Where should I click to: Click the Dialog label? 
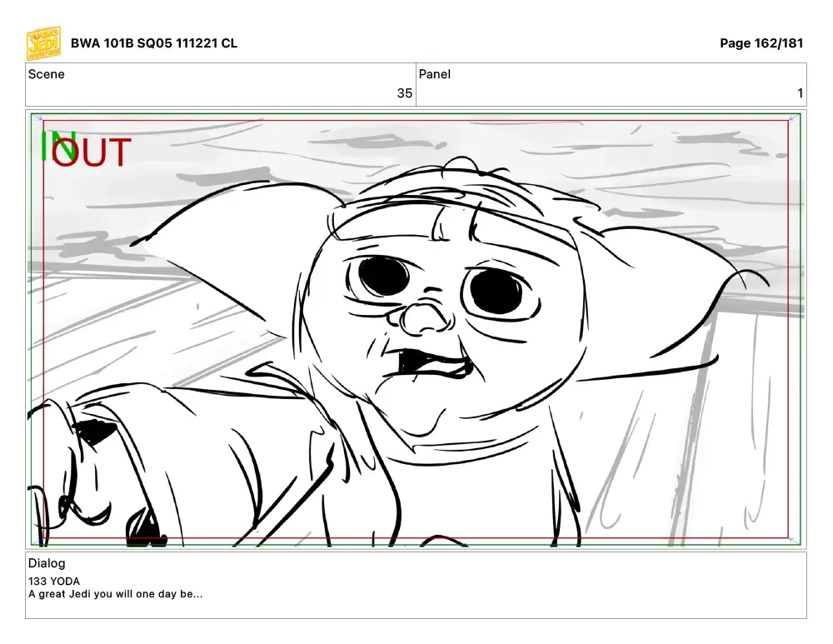click(47, 563)
